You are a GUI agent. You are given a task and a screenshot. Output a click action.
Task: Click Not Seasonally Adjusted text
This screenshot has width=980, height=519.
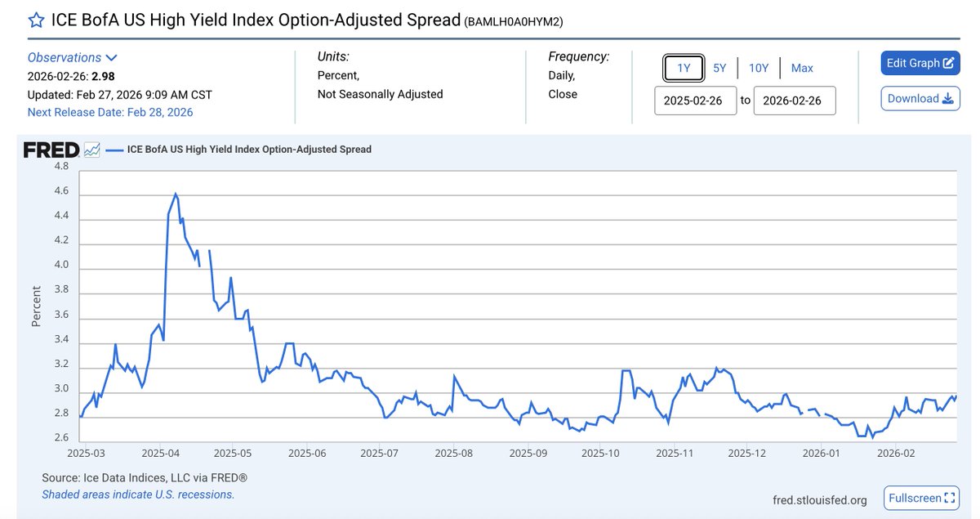tap(380, 94)
